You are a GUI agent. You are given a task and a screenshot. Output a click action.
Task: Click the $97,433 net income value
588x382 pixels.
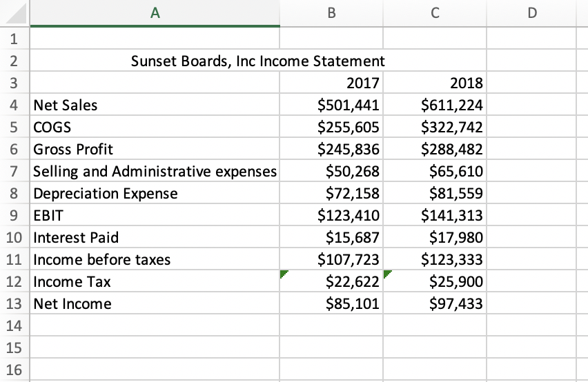tap(435, 303)
